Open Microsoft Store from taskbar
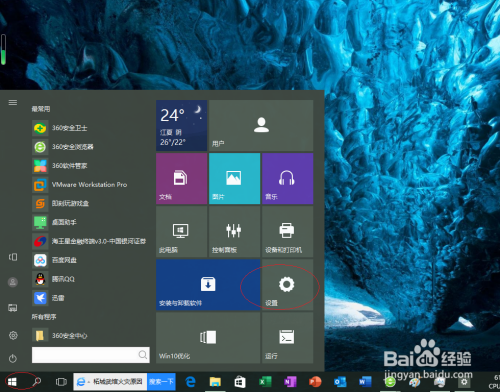The height and width of the screenshot is (392, 500). coord(240,382)
